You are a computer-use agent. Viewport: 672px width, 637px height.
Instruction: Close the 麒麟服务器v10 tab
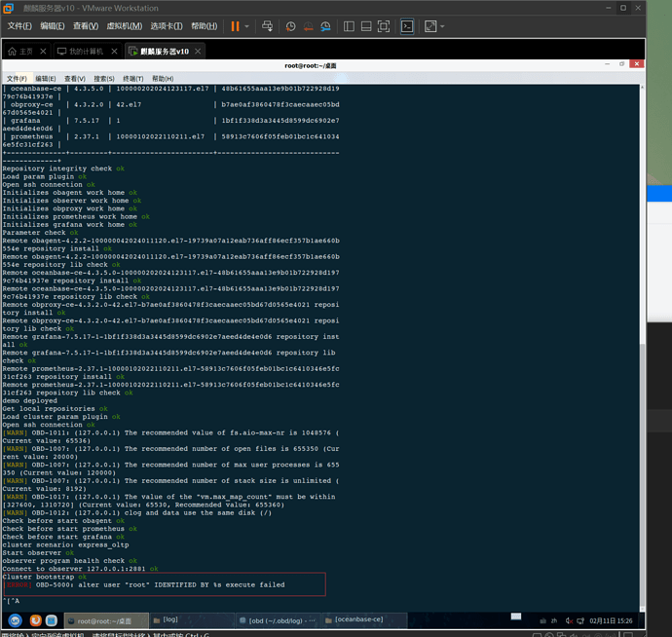click(x=198, y=52)
